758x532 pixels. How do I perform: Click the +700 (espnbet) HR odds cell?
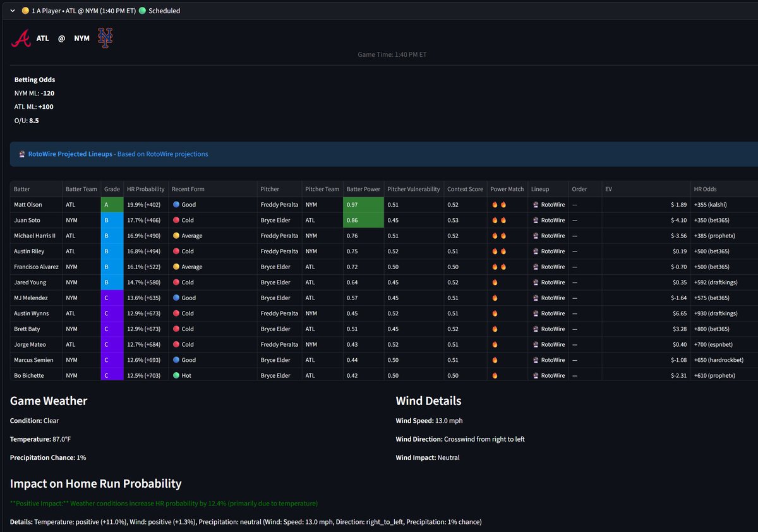724,344
